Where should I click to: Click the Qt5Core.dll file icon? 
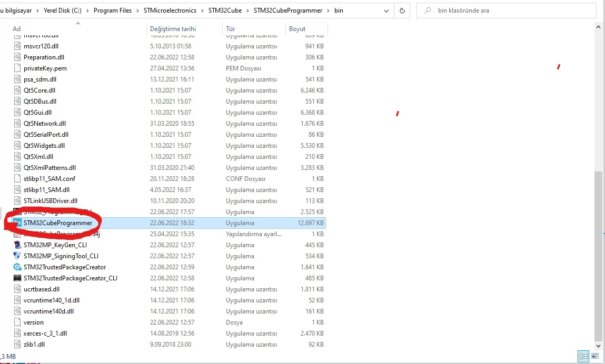(17, 90)
